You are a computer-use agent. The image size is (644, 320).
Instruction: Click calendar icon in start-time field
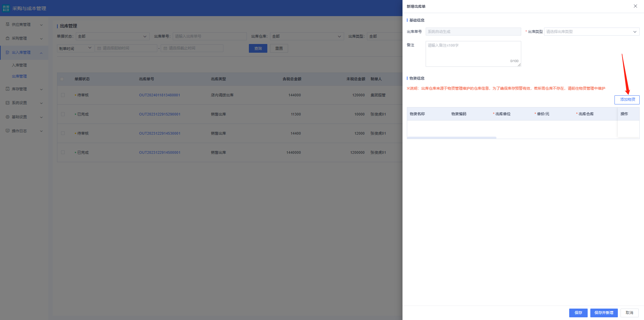tap(99, 48)
